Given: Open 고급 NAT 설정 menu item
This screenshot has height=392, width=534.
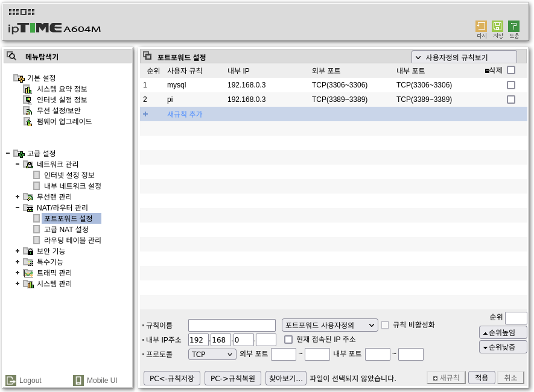Looking at the screenshot, I should pyautogui.click(x=66, y=230).
